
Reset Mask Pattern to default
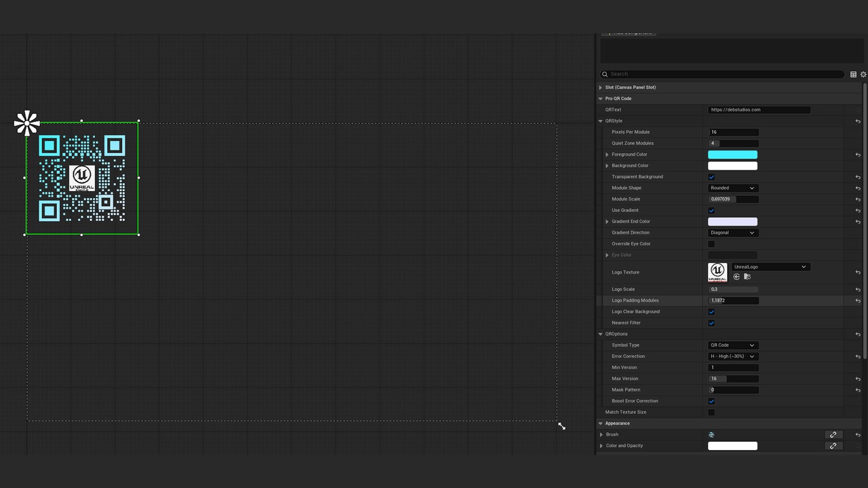(858, 390)
